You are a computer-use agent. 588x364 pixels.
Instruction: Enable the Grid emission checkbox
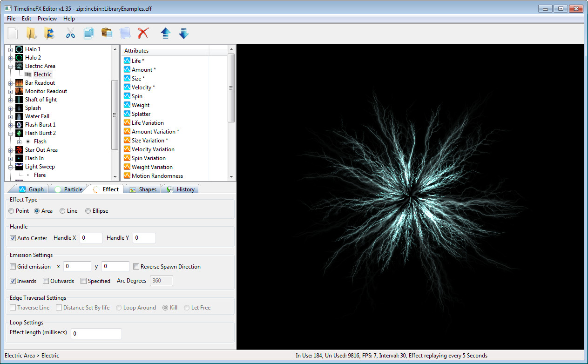click(x=13, y=267)
